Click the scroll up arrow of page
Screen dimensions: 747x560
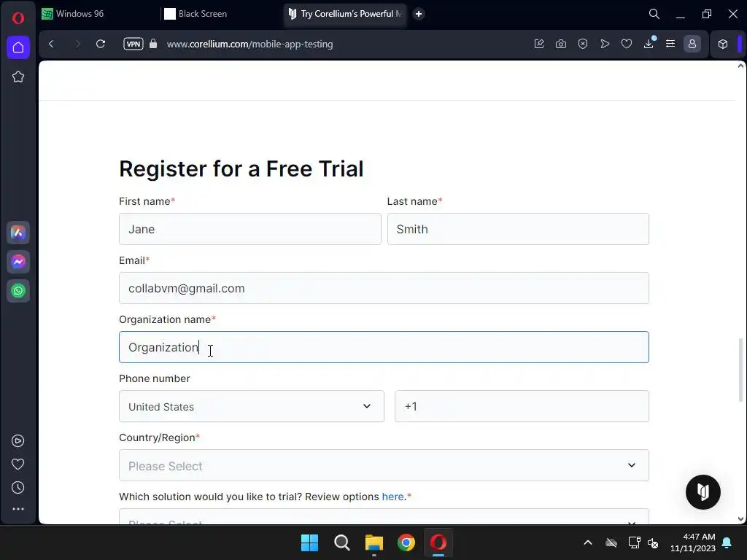(740, 66)
